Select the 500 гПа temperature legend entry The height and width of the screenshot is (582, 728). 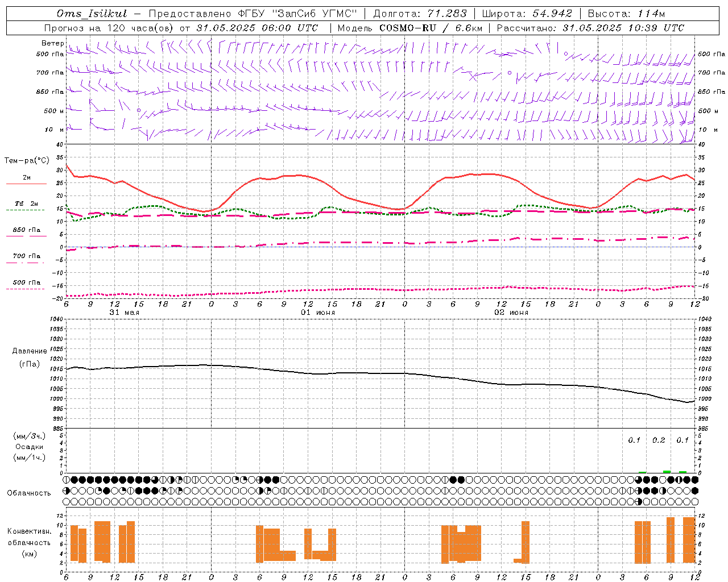(x=26, y=282)
